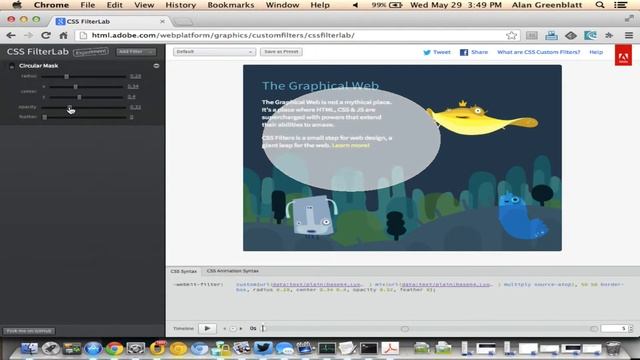
Task: Open the History menu
Action: [180, 5]
